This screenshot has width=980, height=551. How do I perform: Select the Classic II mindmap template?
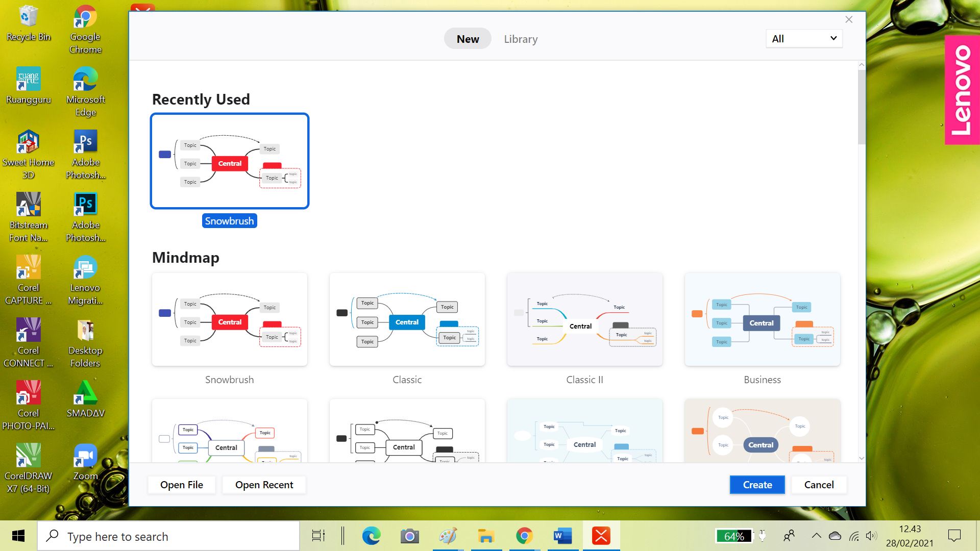[x=584, y=320]
